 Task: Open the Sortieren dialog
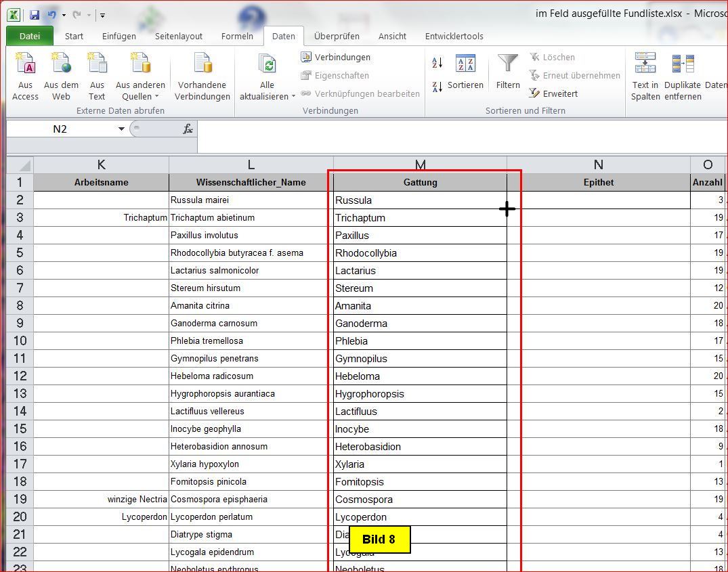pos(465,73)
